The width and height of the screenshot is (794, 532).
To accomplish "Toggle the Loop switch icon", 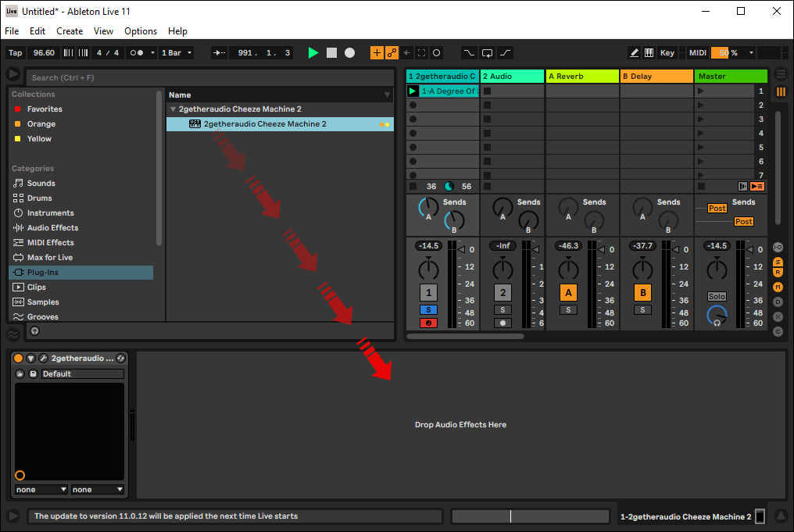I will click(487, 52).
